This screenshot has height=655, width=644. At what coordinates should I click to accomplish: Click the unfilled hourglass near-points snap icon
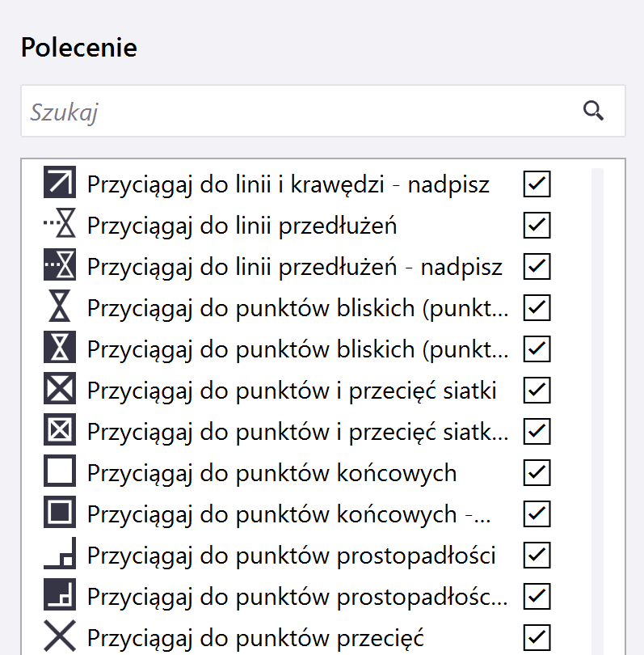59,308
